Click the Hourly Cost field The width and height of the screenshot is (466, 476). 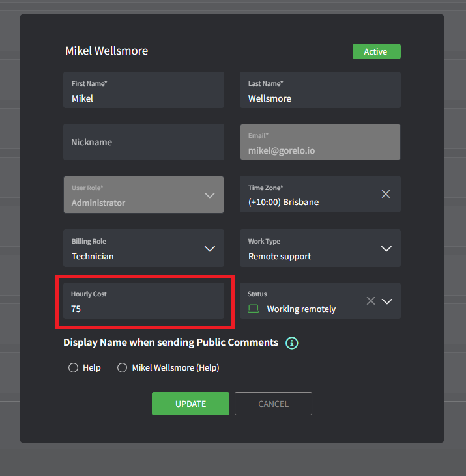coord(143,301)
